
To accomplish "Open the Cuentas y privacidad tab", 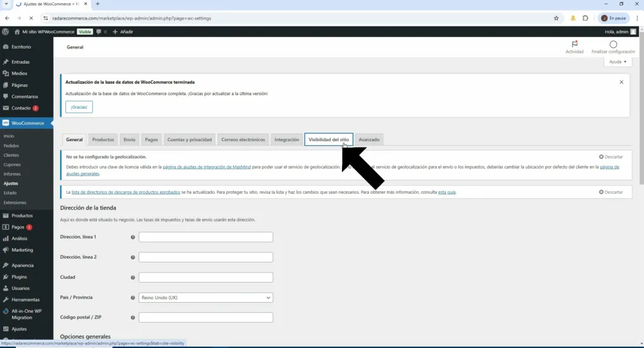I will point(189,140).
